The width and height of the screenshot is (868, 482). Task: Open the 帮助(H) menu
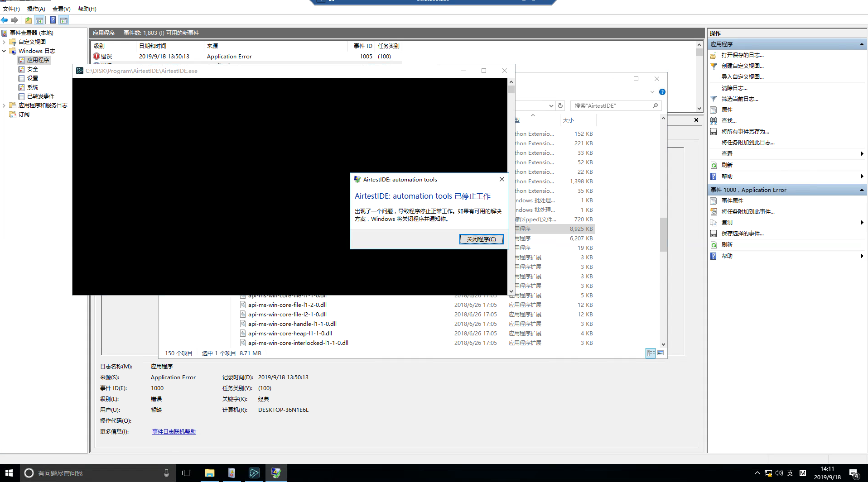click(x=87, y=9)
